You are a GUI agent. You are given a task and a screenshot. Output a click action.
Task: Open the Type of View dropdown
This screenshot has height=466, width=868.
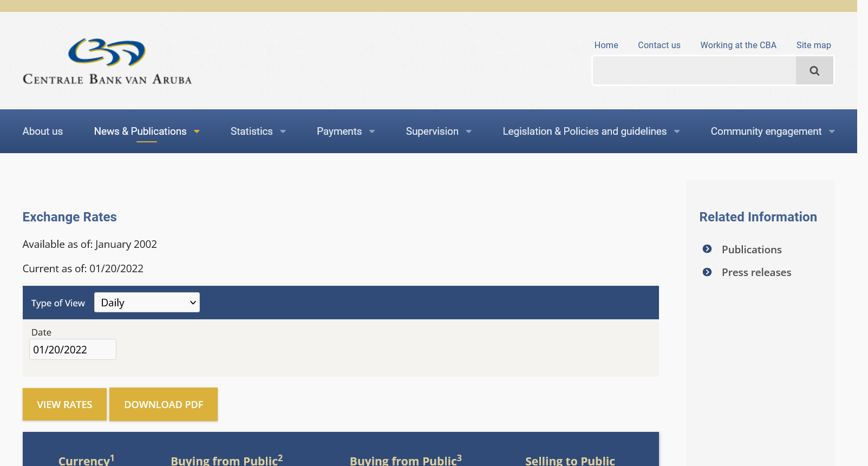147,303
